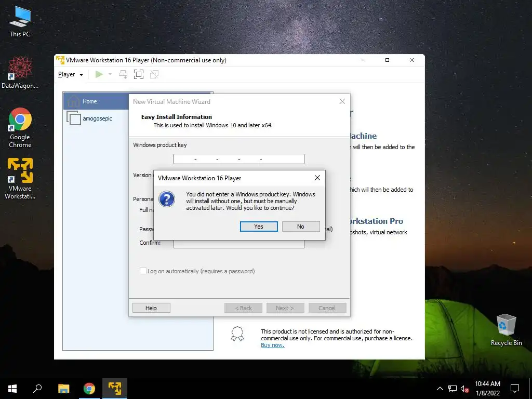Click into the Windows product key field
This screenshot has height=399, width=532.
(x=239, y=159)
